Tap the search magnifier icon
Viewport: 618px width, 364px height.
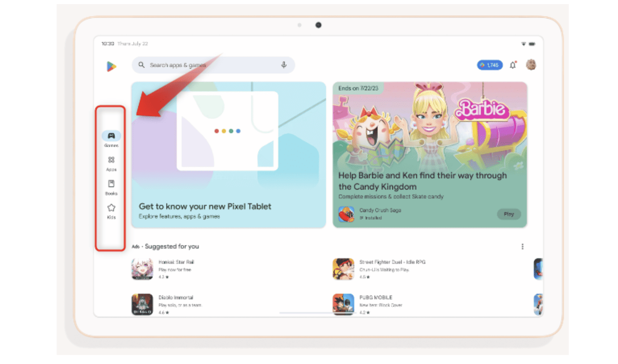click(142, 65)
